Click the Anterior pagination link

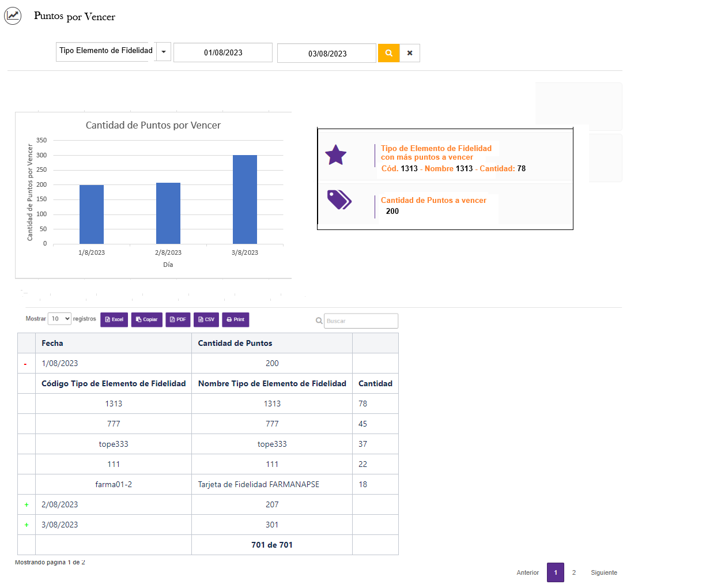[x=528, y=572]
